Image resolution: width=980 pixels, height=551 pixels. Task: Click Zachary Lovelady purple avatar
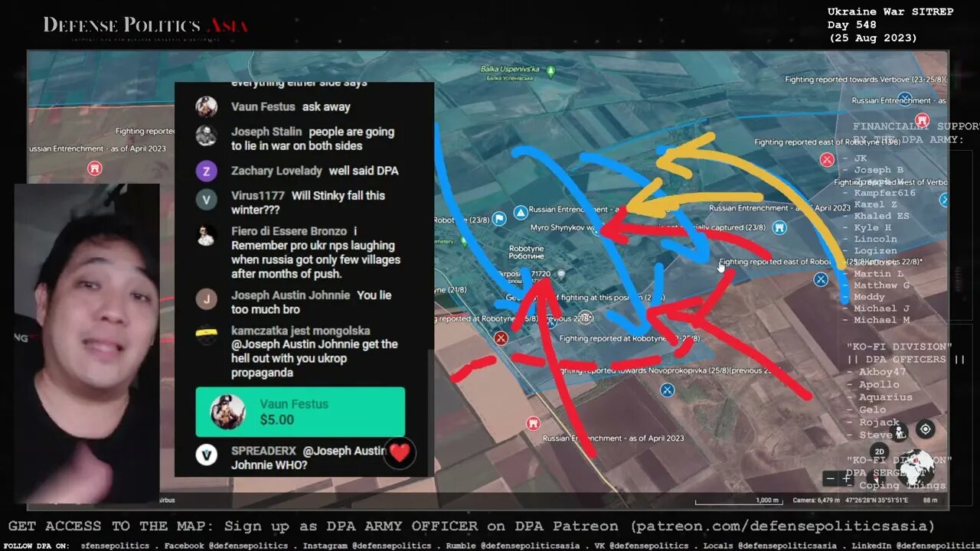tap(206, 171)
